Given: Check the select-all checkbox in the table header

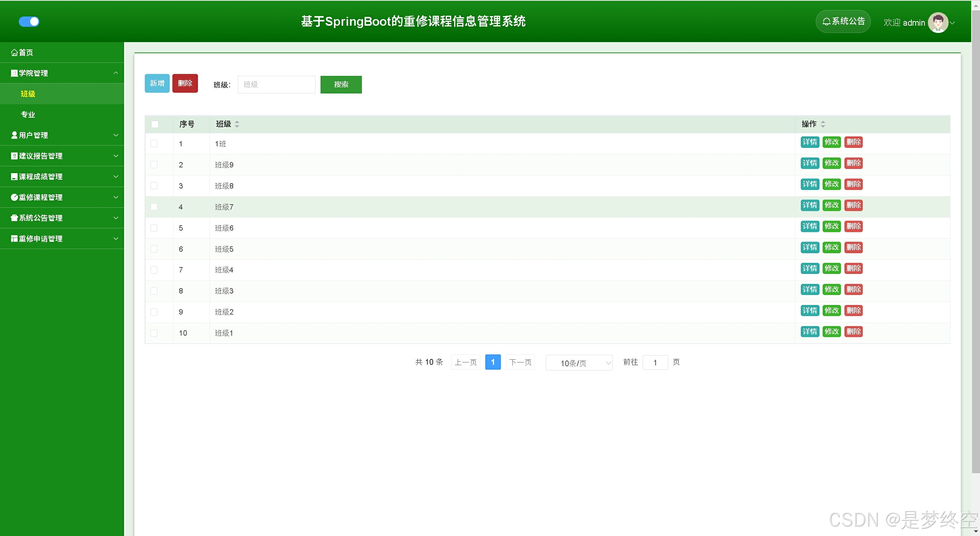Looking at the screenshot, I should [155, 124].
